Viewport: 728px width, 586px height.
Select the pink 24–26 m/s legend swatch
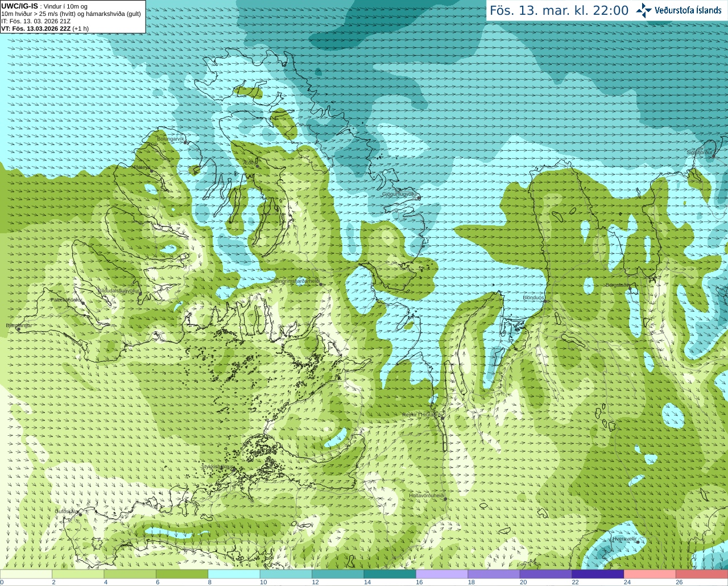[650, 574]
